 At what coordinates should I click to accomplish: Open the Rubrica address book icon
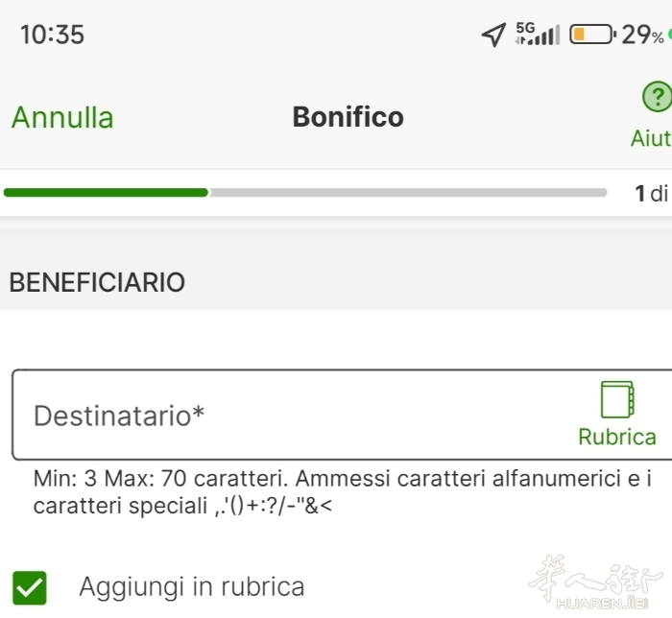pyautogui.click(x=617, y=401)
